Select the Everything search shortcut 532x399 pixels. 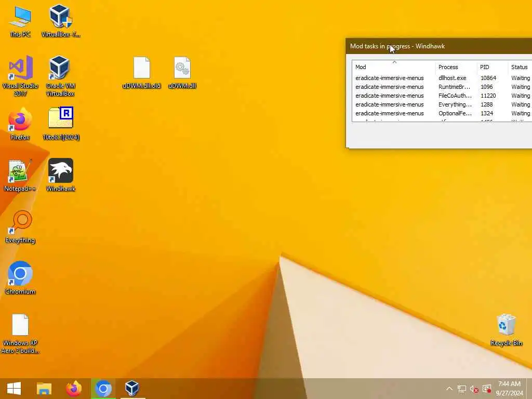point(20,227)
